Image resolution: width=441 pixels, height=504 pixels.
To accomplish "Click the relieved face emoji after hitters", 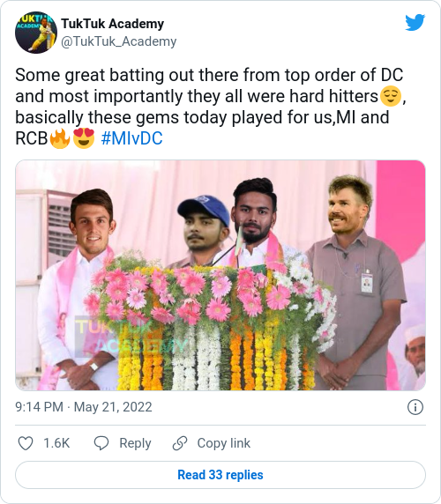I will 391,96.
